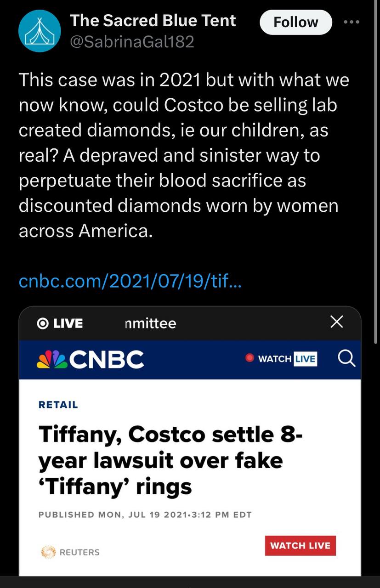Screen dimensions: 380x588
Task: Click the red dot beside Watch Live
Action: point(250,358)
